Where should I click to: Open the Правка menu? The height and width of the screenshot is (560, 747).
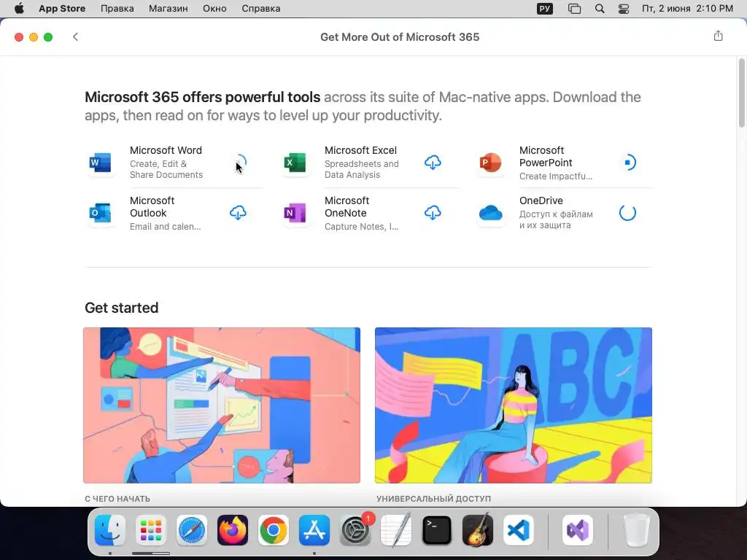click(117, 9)
